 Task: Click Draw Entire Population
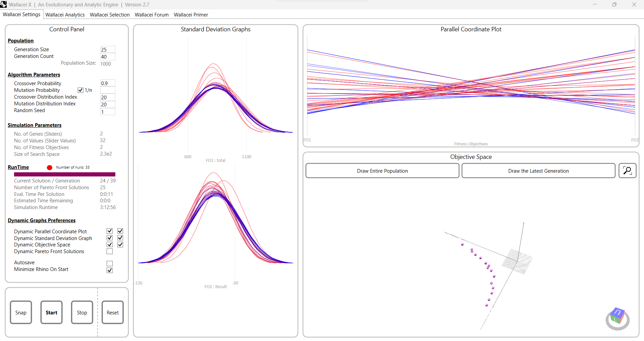pos(382,171)
